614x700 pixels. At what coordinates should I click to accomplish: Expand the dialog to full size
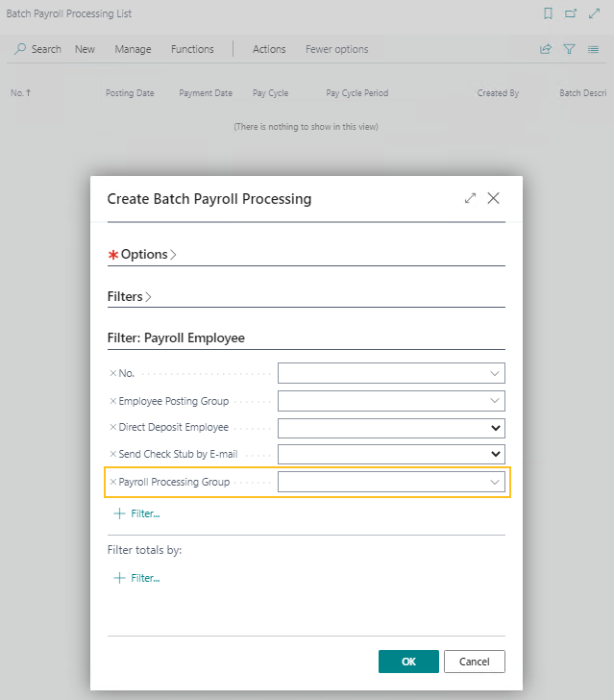click(470, 198)
